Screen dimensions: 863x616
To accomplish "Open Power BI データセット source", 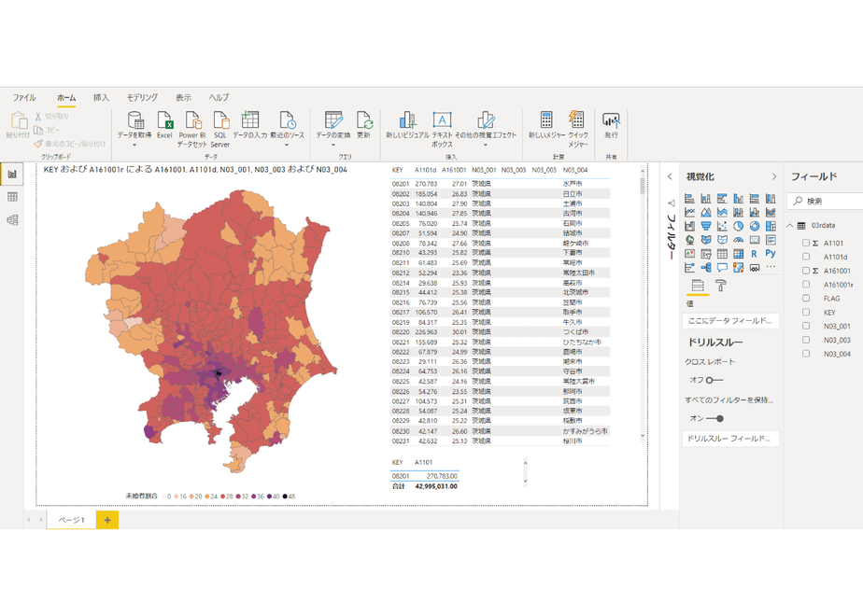I will [192, 129].
